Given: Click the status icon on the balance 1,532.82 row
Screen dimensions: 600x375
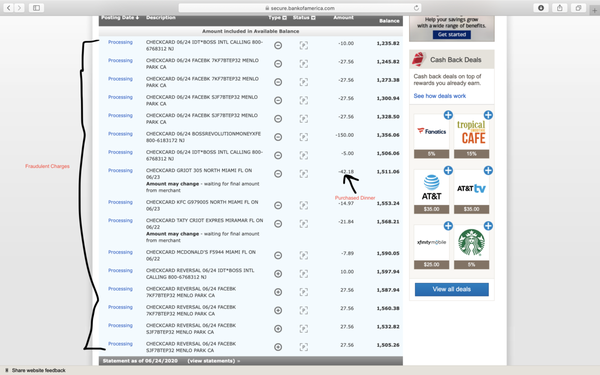Looking at the screenshot, I should 303,329.
